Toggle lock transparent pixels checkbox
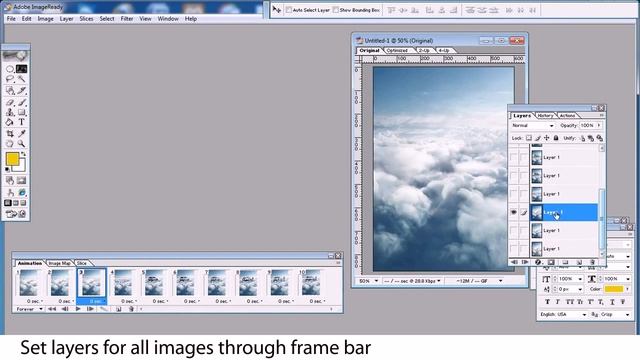 [529, 138]
